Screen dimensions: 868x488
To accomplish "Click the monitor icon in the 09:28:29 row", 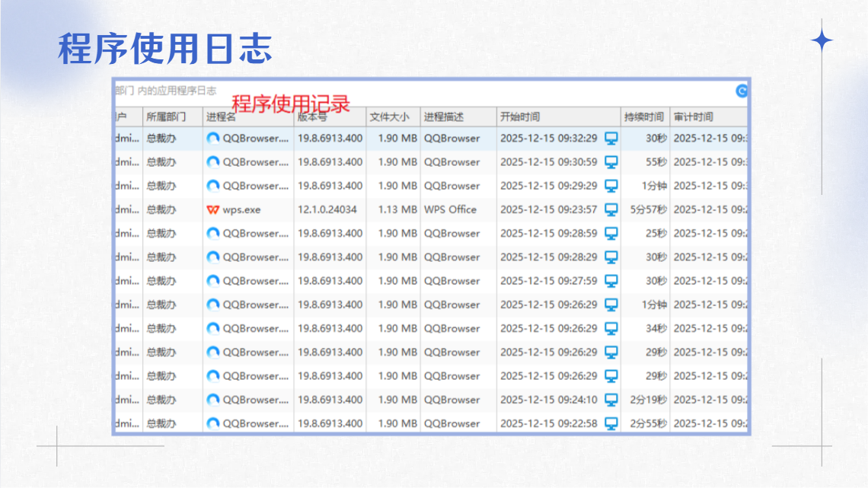I will coord(611,257).
